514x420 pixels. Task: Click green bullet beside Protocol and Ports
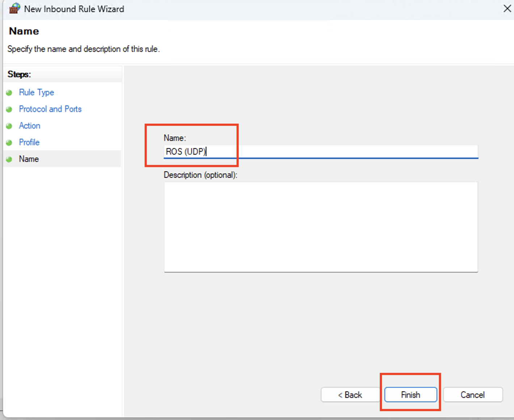9,109
